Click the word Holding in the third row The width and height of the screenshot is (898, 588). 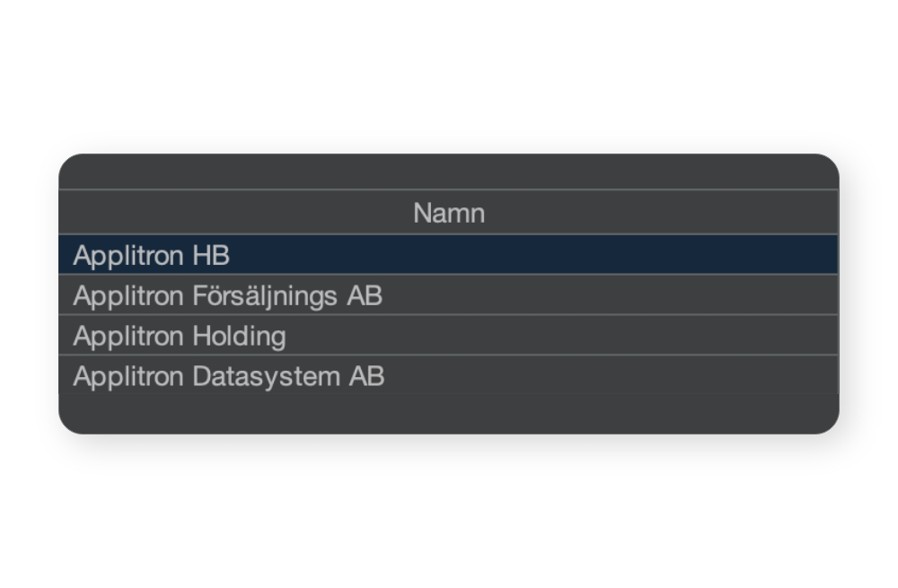(x=239, y=336)
